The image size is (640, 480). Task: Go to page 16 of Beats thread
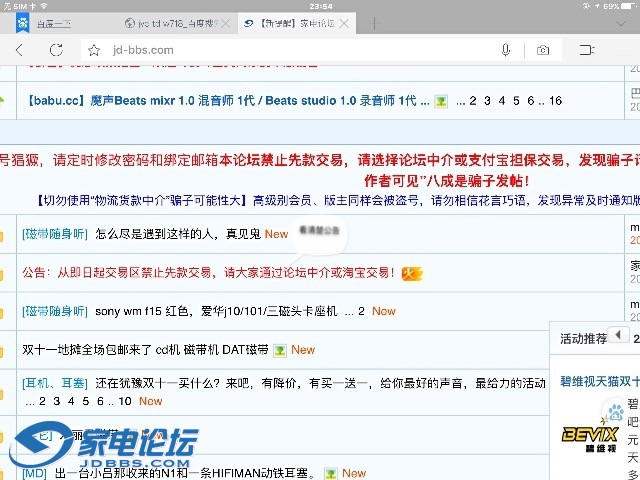tap(555, 101)
